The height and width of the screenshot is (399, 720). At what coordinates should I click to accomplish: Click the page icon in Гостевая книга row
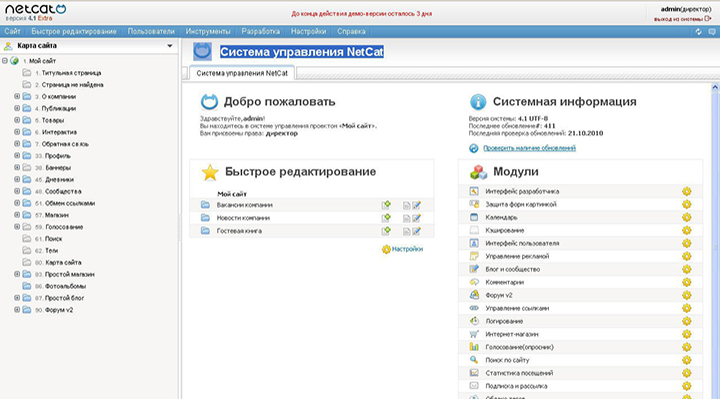click(406, 231)
